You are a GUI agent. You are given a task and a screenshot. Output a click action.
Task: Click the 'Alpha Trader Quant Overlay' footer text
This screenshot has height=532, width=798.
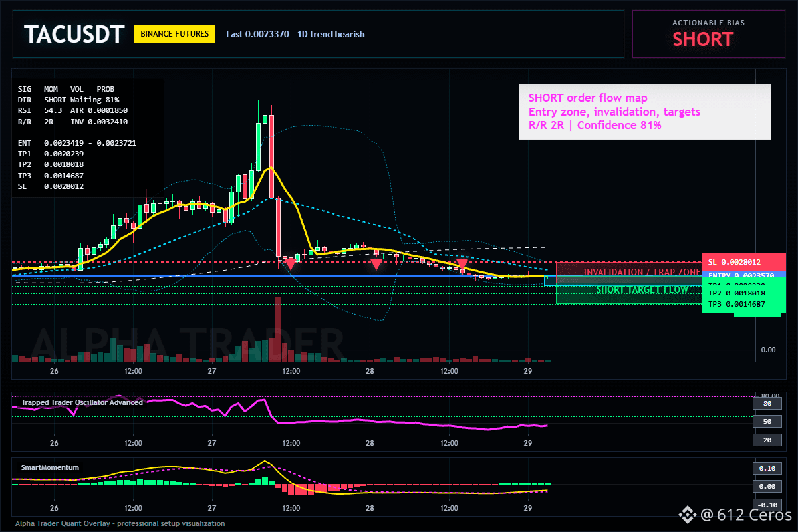[120, 523]
